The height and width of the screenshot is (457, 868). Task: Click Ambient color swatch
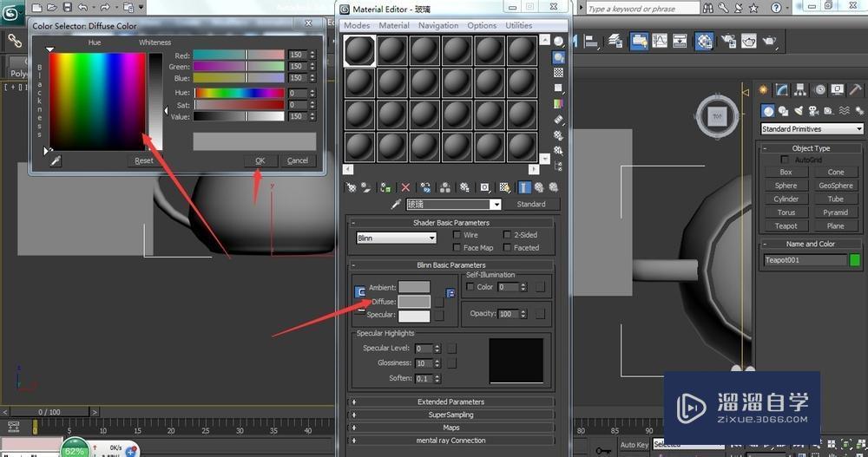click(414, 286)
